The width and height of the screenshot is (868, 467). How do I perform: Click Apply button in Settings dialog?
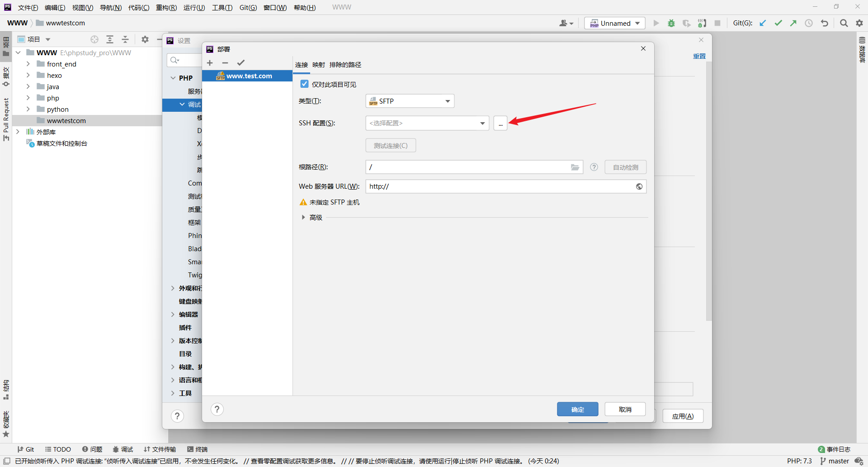[x=683, y=416]
